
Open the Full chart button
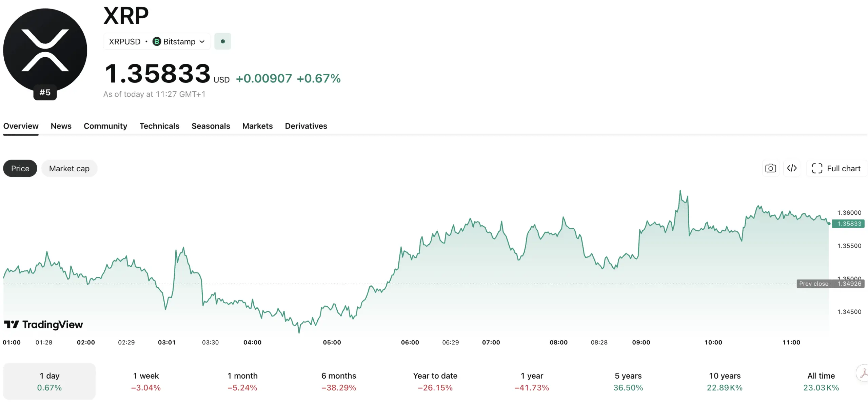click(836, 168)
